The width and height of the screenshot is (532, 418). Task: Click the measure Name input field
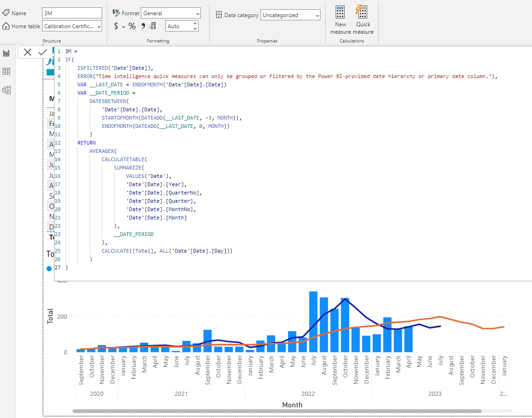(72, 13)
